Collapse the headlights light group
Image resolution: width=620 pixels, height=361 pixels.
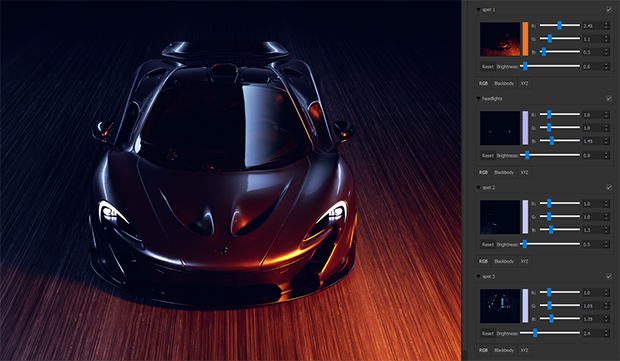(x=478, y=98)
